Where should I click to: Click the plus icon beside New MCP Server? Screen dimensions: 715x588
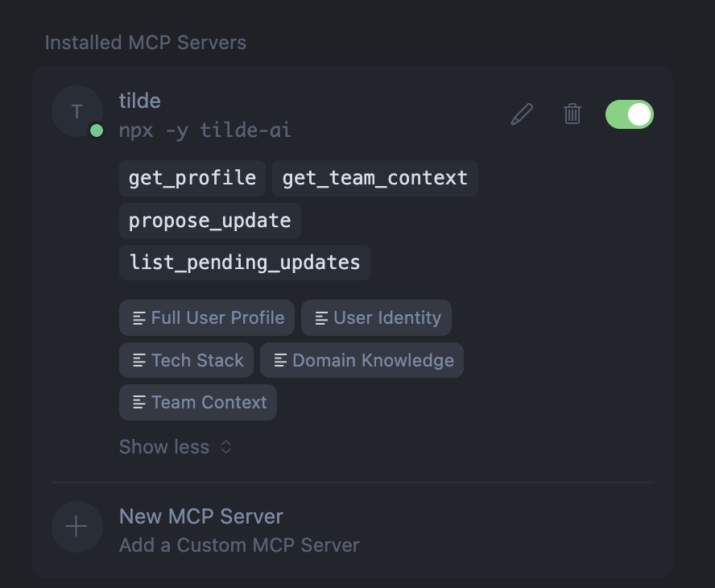click(x=76, y=526)
